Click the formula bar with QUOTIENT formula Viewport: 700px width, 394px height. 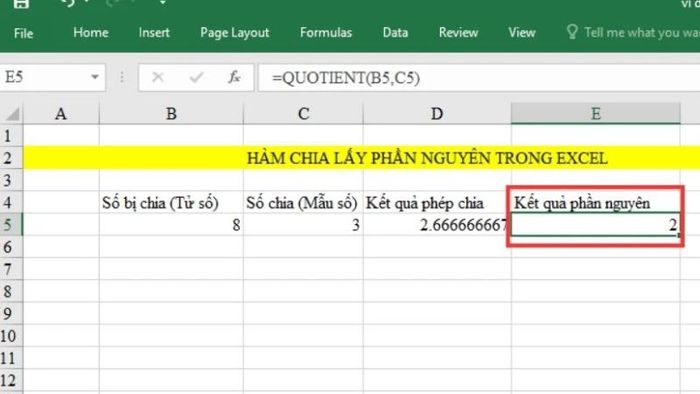[x=479, y=78]
